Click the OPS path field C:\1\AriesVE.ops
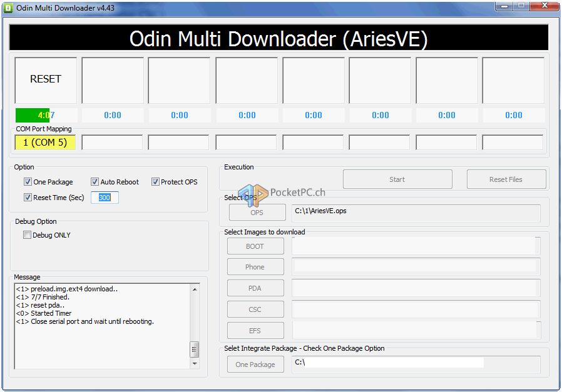562x392 pixels. pos(416,213)
